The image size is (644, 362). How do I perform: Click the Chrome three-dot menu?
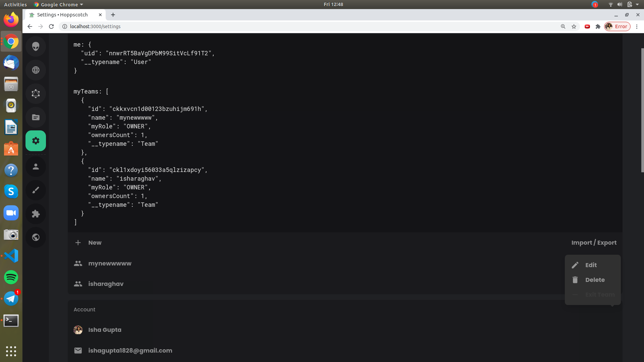tap(637, 26)
